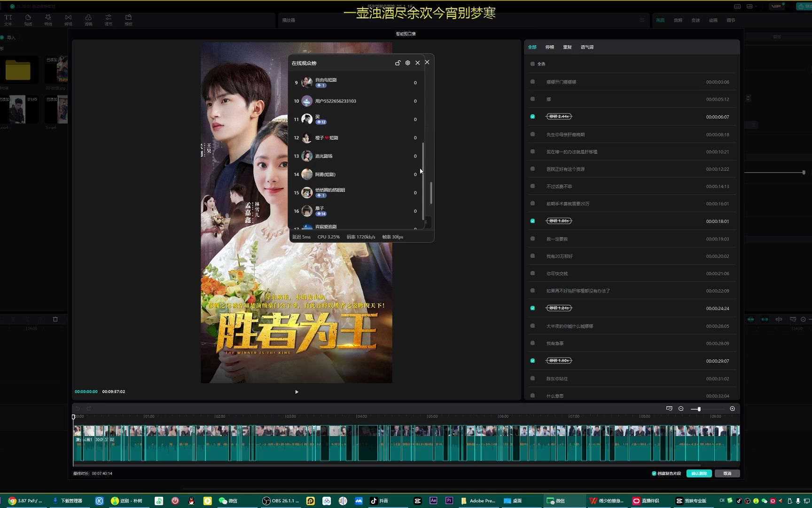
Task: Click zoom-out magnifier on smart-cut timeline
Action: pos(681,409)
